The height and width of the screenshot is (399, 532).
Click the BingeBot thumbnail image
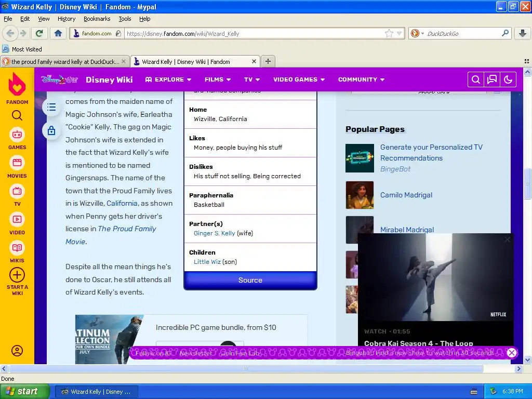pyautogui.click(x=360, y=158)
